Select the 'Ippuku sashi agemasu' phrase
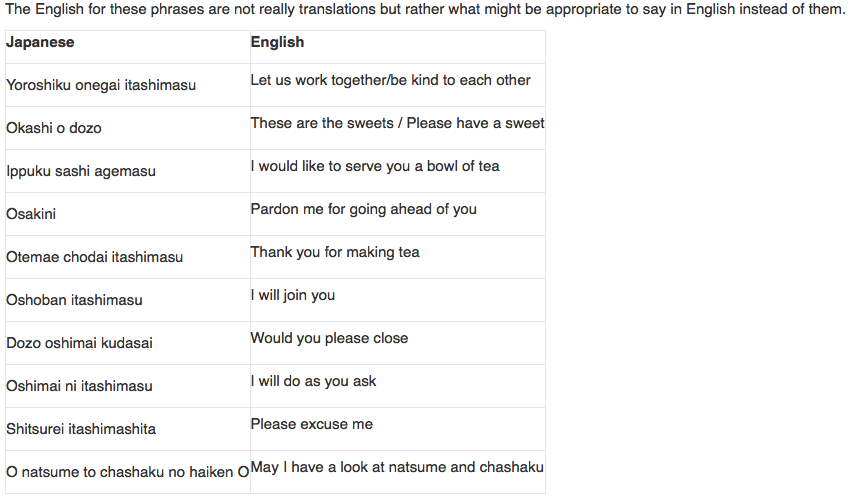 pyautogui.click(x=81, y=171)
